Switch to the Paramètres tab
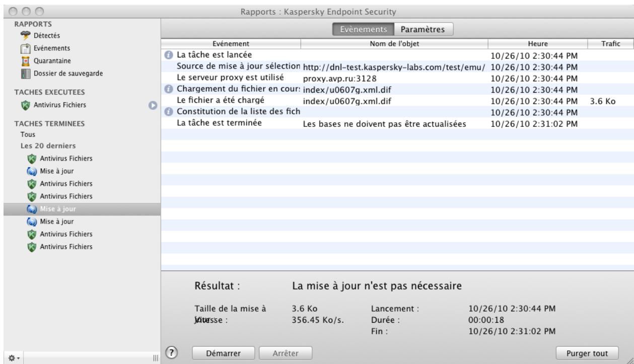This screenshot has width=634, height=364. pos(422,30)
